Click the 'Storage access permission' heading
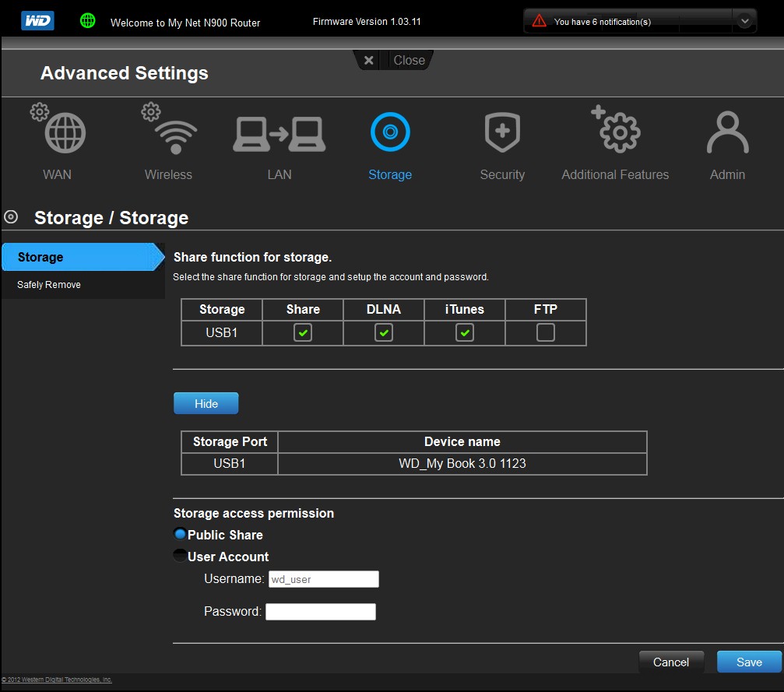This screenshot has width=784, height=692. point(254,514)
